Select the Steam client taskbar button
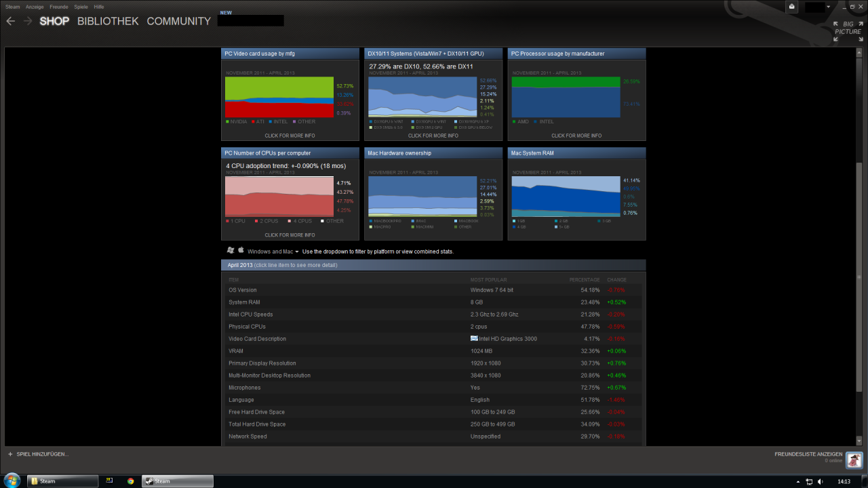Screen dimensions: 868x488 tap(178, 481)
